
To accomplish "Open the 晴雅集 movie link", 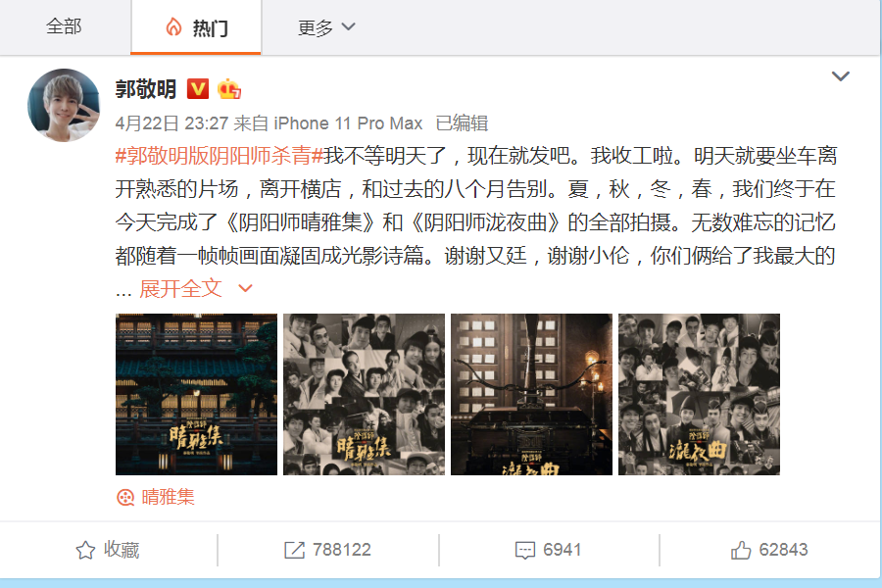I will point(168,498).
